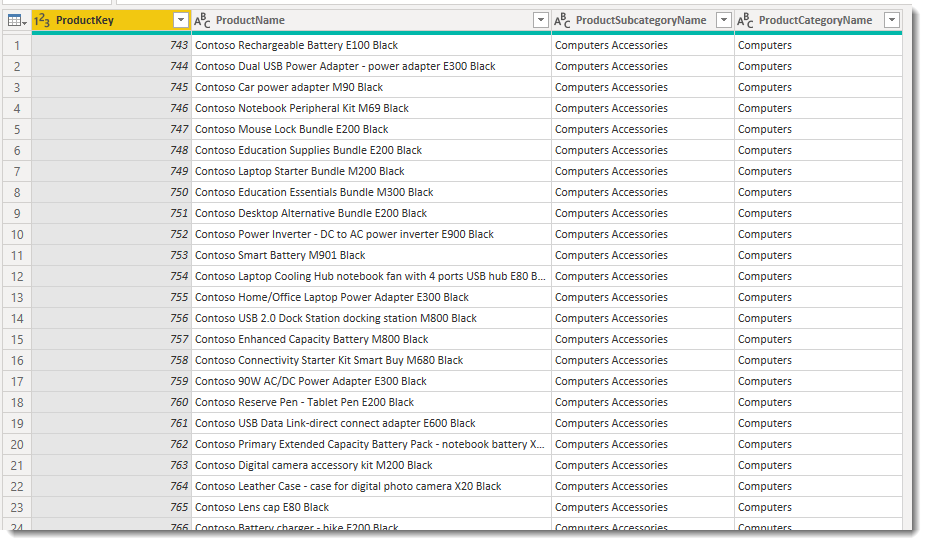Click 'Contoso Connectivity Starter Kit' cell
927x545 pixels.
point(371,361)
